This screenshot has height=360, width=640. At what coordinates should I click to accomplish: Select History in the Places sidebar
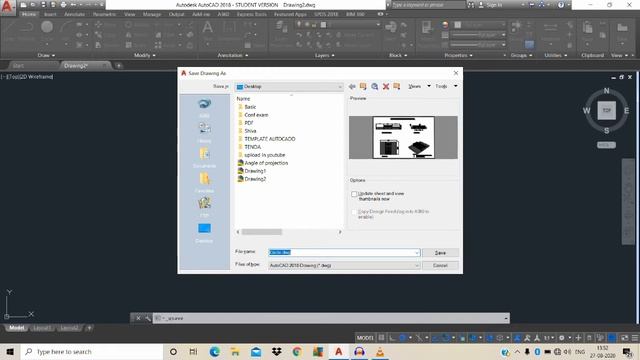click(204, 132)
